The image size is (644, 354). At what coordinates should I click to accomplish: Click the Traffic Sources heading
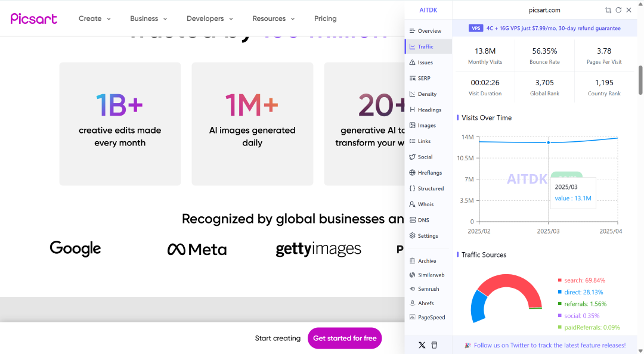484,254
